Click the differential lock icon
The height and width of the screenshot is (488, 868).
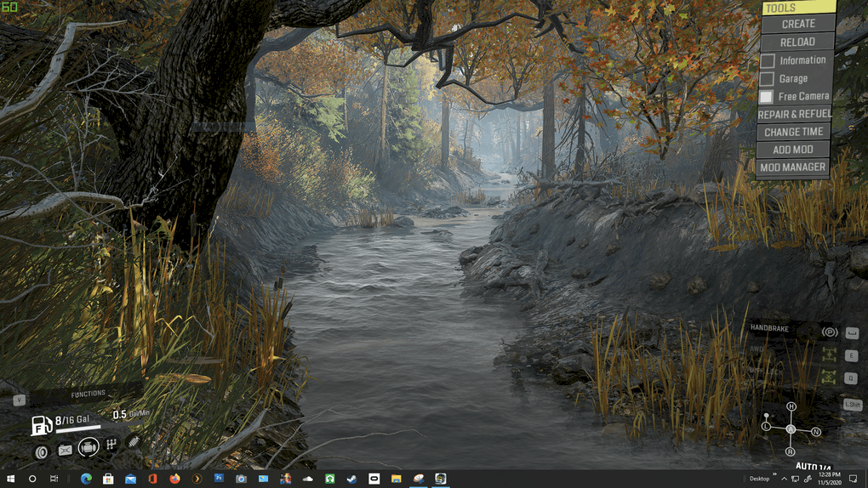click(829, 377)
